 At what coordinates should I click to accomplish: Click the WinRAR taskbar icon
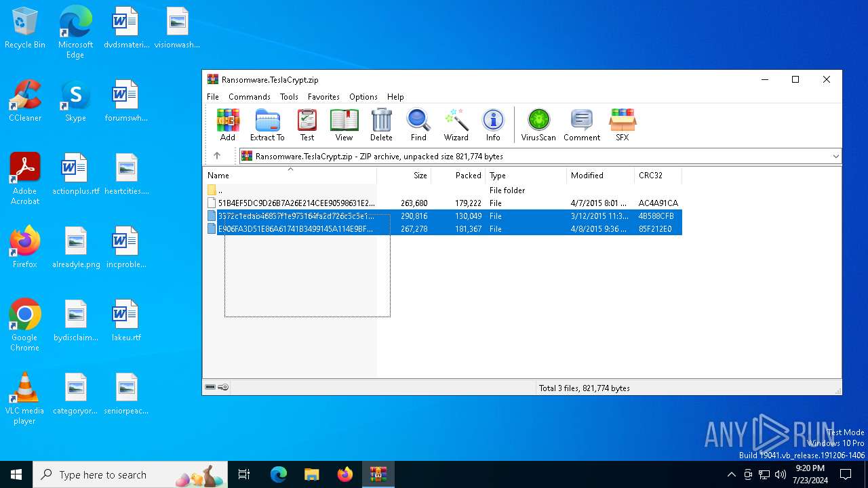(378, 474)
